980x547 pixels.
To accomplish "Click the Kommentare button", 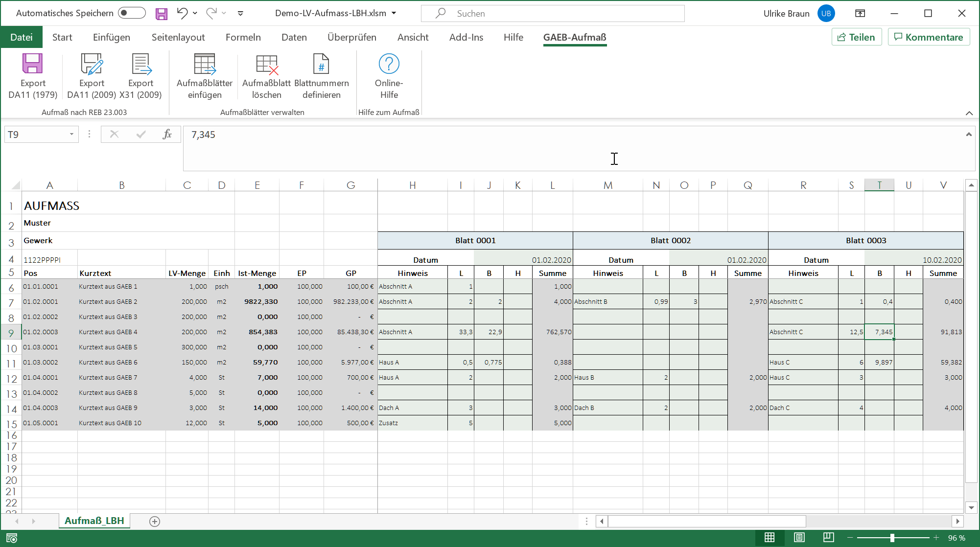I will (928, 37).
